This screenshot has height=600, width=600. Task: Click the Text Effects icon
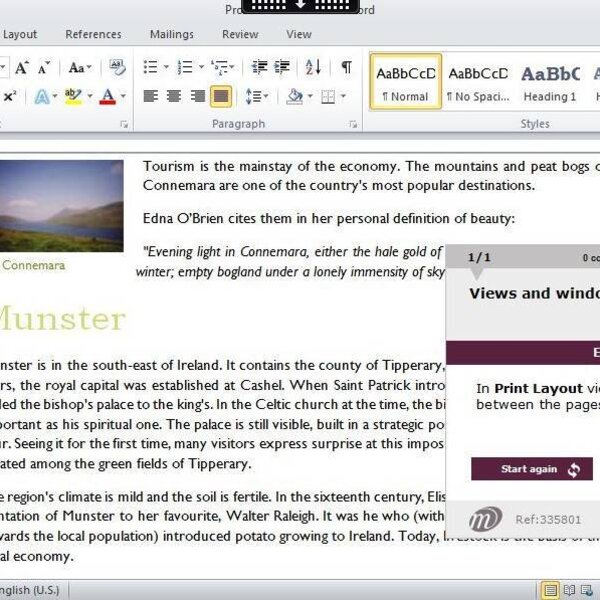[x=42, y=96]
